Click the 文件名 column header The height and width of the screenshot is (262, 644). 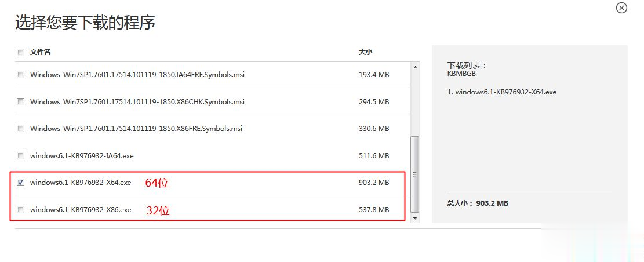pos(40,52)
